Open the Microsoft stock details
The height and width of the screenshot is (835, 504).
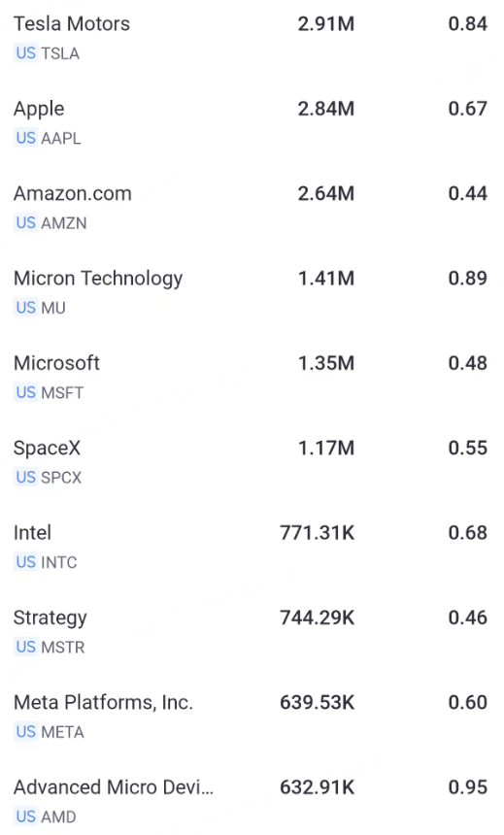(252, 377)
